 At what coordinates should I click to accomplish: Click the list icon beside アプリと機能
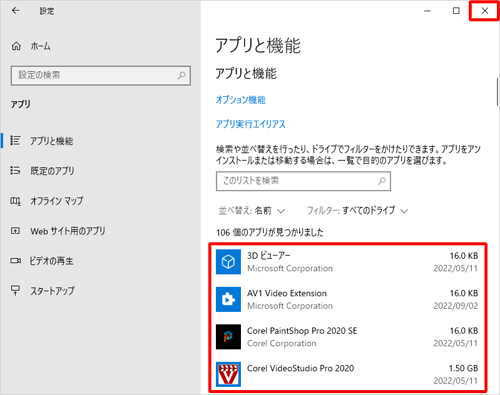coord(15,140)
